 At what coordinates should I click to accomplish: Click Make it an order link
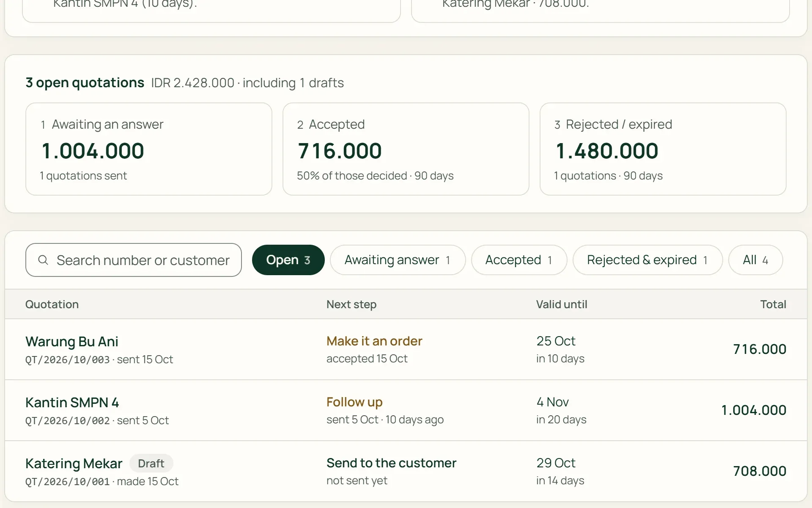374,341
